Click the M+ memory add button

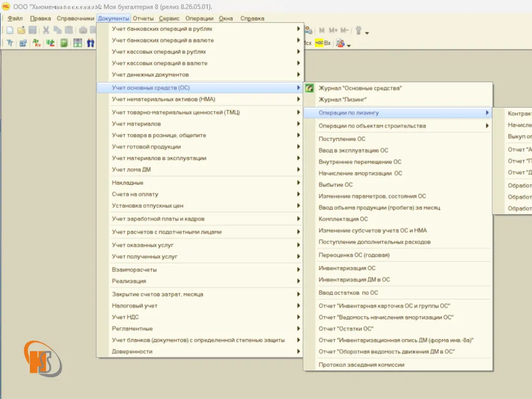(x=333, y=31)
